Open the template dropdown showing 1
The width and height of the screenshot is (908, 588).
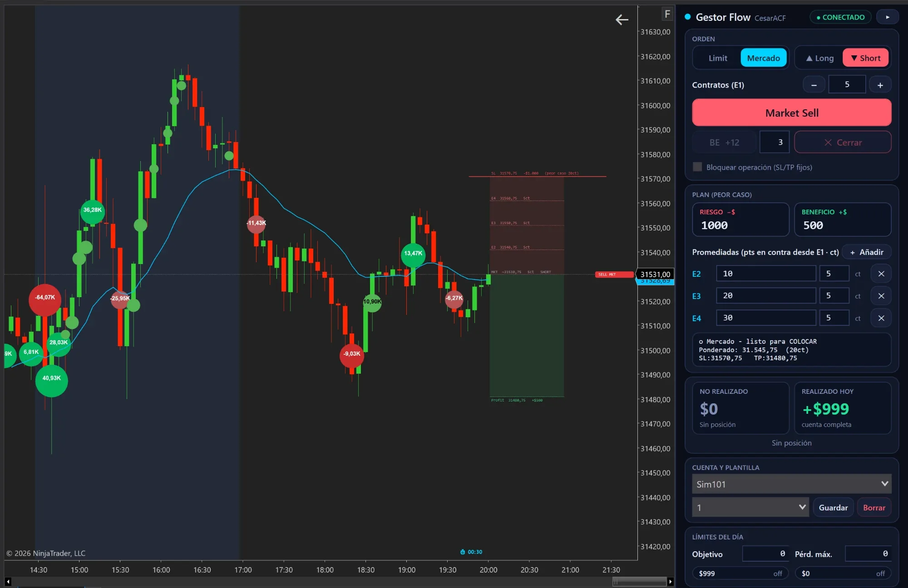(750, 507)
